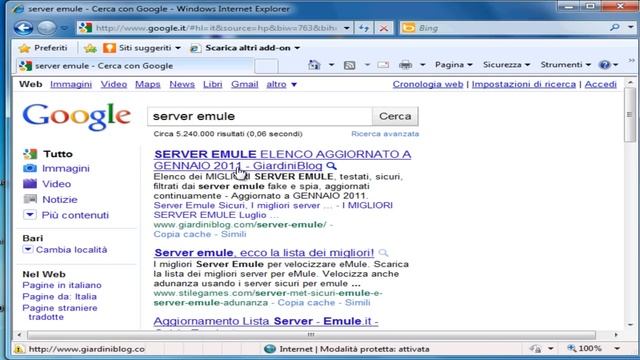Screen dimensions: 640x360
Task: Open a new blank tab
Action: pos(266,66)
